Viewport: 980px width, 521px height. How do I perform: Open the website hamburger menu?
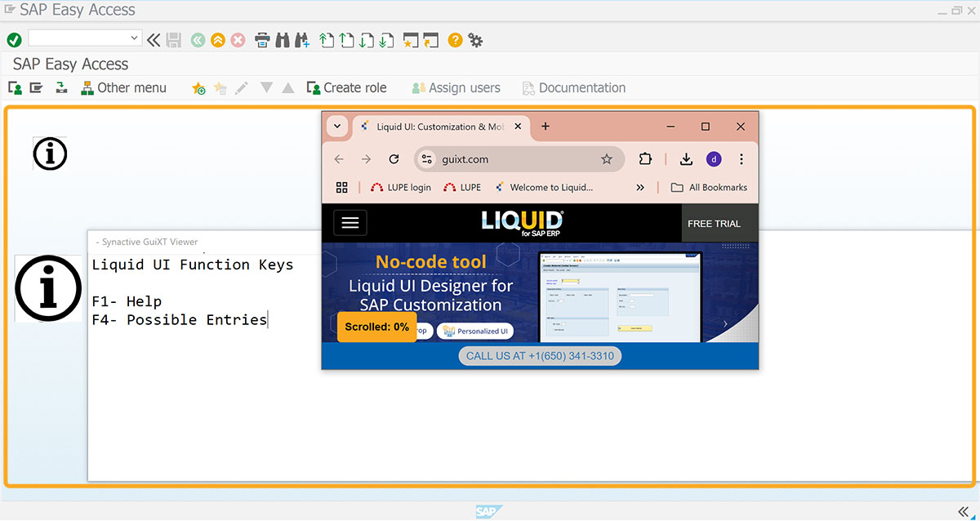pyautogui.click(x=350, y=223)
